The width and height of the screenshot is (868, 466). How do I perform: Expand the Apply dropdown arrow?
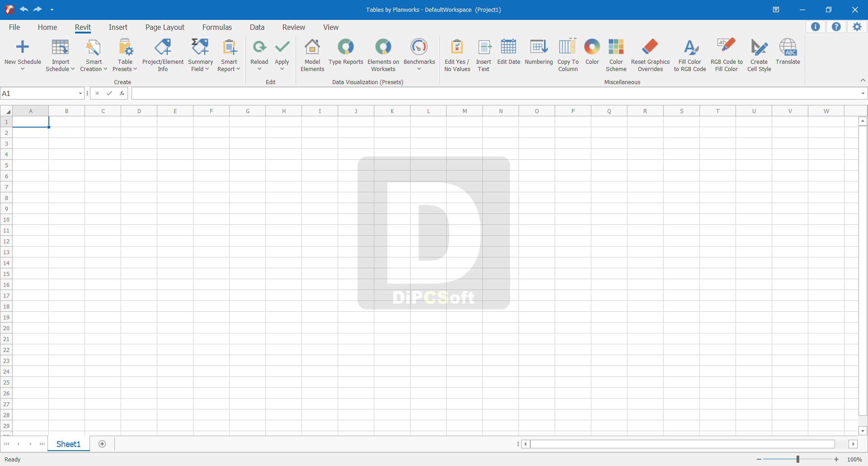pos(282,69)
